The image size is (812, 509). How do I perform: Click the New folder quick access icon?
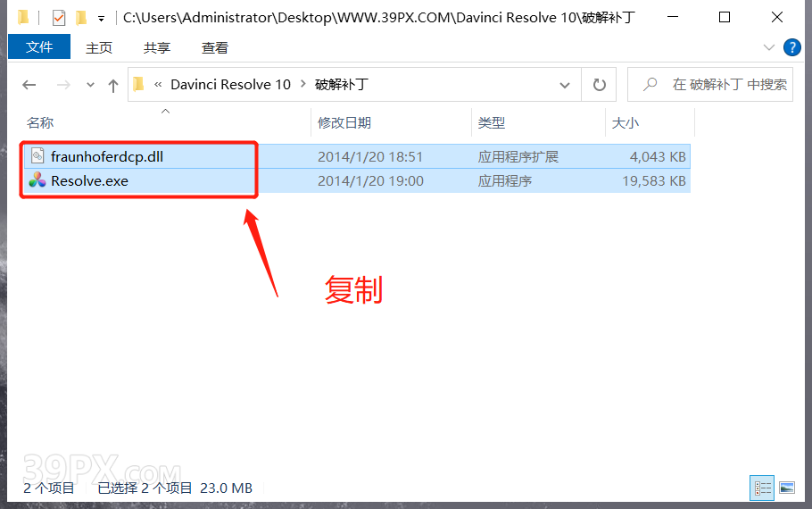click(x=81, y=18)
